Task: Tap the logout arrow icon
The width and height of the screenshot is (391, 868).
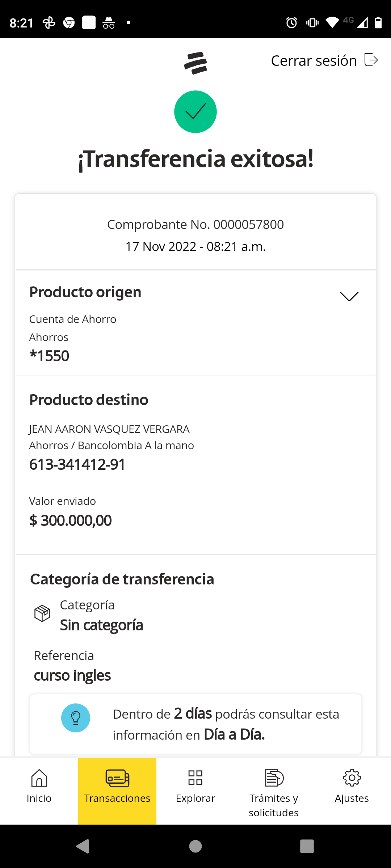Action: point(371,60)
